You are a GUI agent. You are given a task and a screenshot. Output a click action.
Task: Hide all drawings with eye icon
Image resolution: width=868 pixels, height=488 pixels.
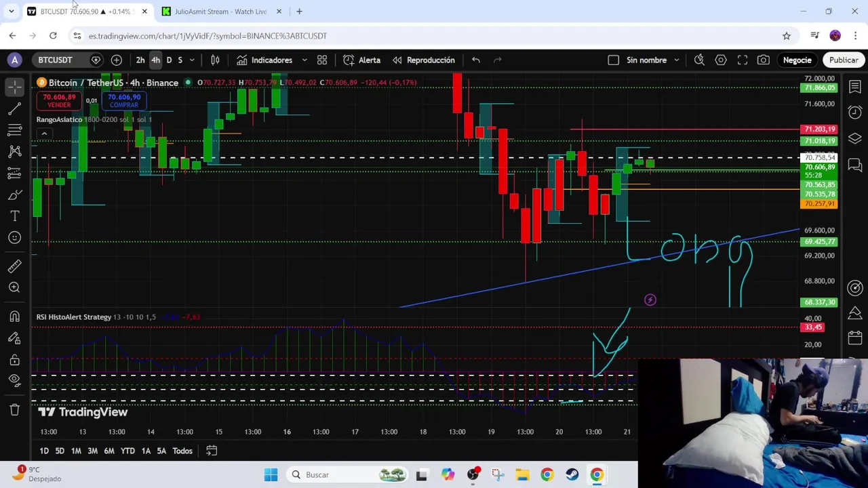click(15, 381)
